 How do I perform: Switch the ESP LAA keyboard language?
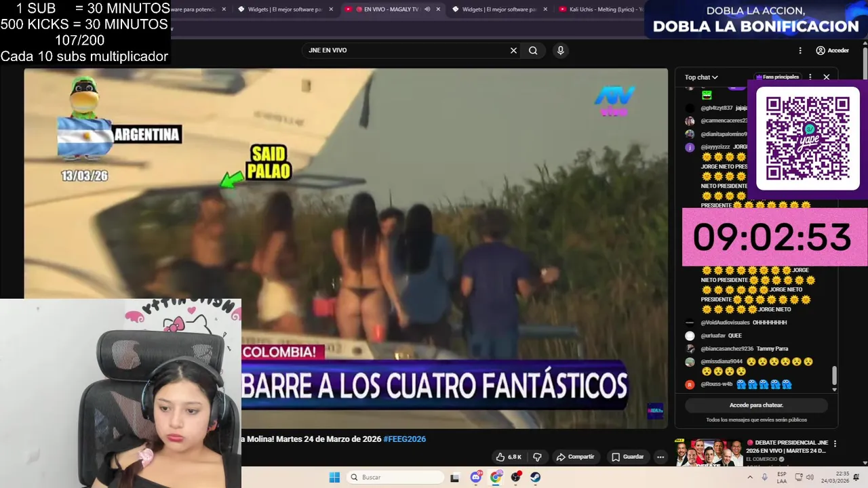(782, 477)
